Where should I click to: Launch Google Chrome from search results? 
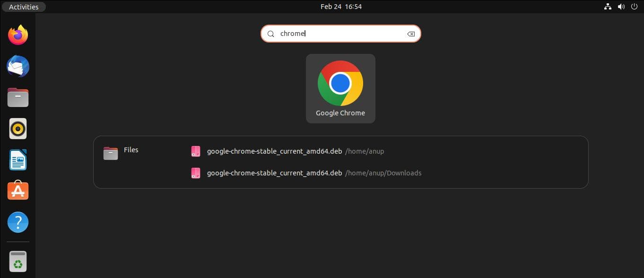[340, 88]
